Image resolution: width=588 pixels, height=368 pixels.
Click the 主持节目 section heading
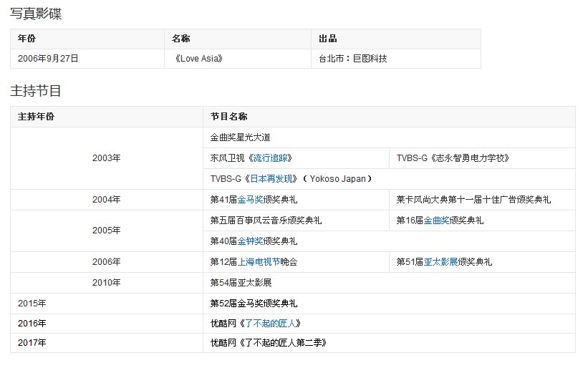pyautogui.click(x=36, y=91)
